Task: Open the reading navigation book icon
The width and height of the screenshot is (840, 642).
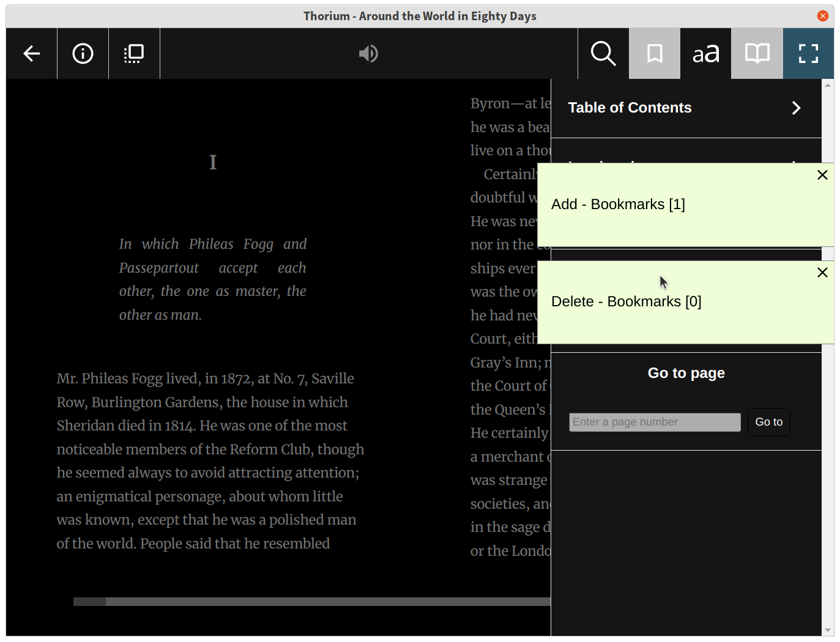Action: [x=757, y=53]
